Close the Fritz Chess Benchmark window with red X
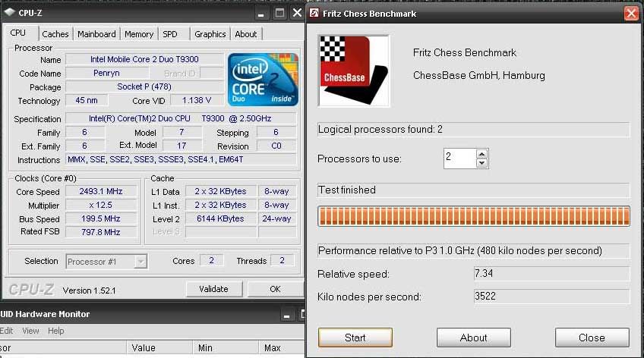This screenshot has height=358, width=644. pyautogui.click(x=631, y=13)
